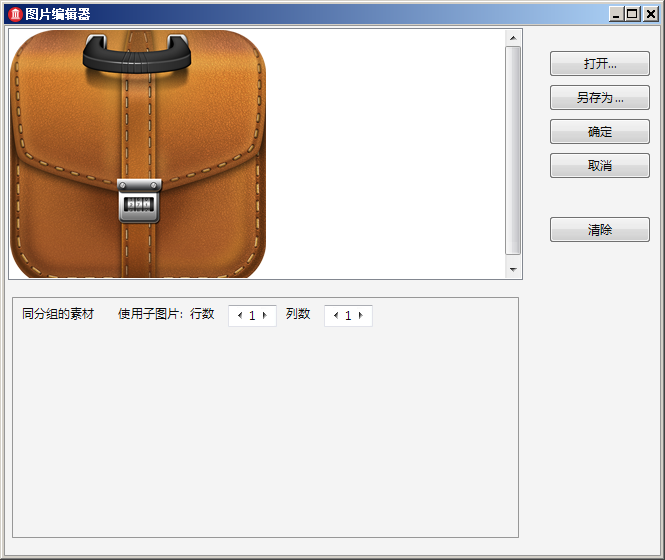Confirm with the 确定 button
The image size is (665, 560).
point(599,132)
